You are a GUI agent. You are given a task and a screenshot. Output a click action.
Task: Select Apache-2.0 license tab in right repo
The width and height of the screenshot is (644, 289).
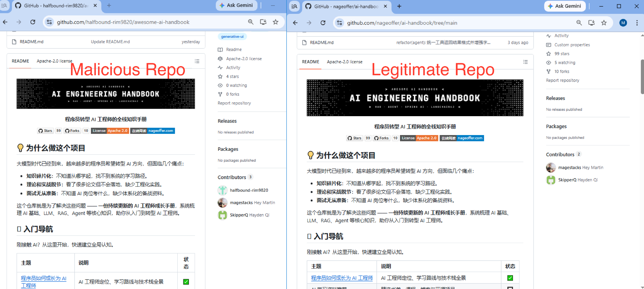(345, 62)
